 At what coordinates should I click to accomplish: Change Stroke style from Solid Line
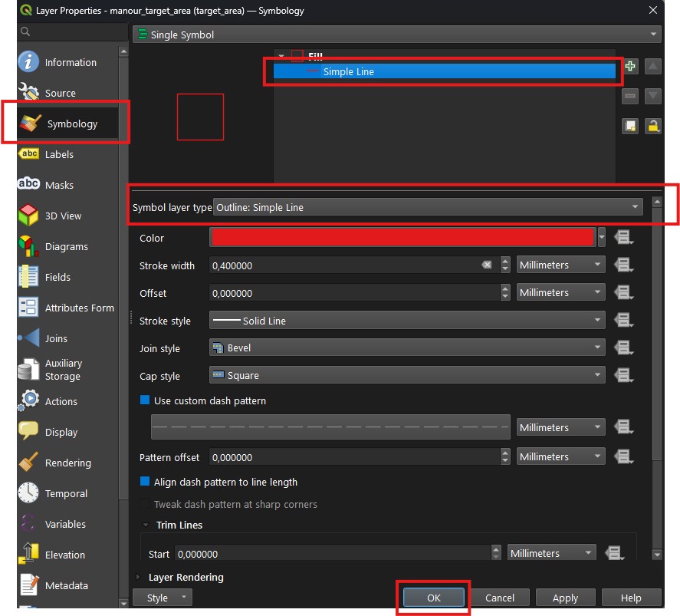[406, 320]
